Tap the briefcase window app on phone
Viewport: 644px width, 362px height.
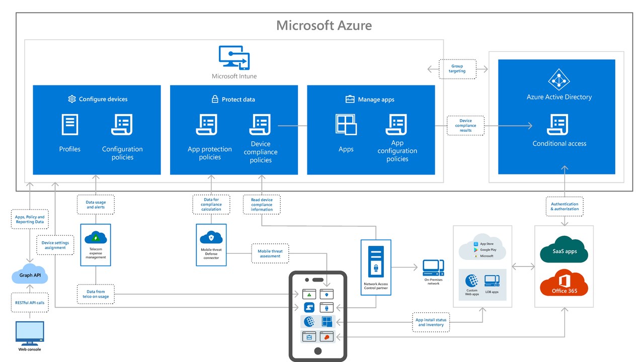pos(309,336)
